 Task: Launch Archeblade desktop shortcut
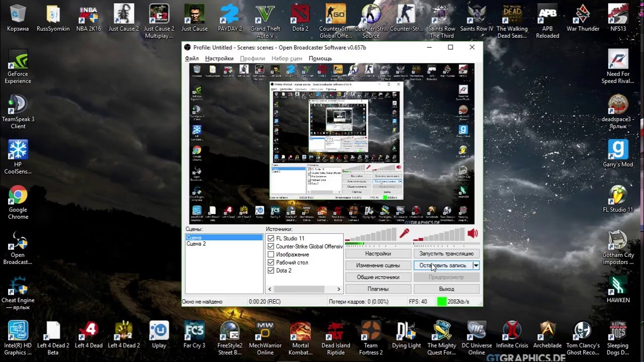click(547, 335)
